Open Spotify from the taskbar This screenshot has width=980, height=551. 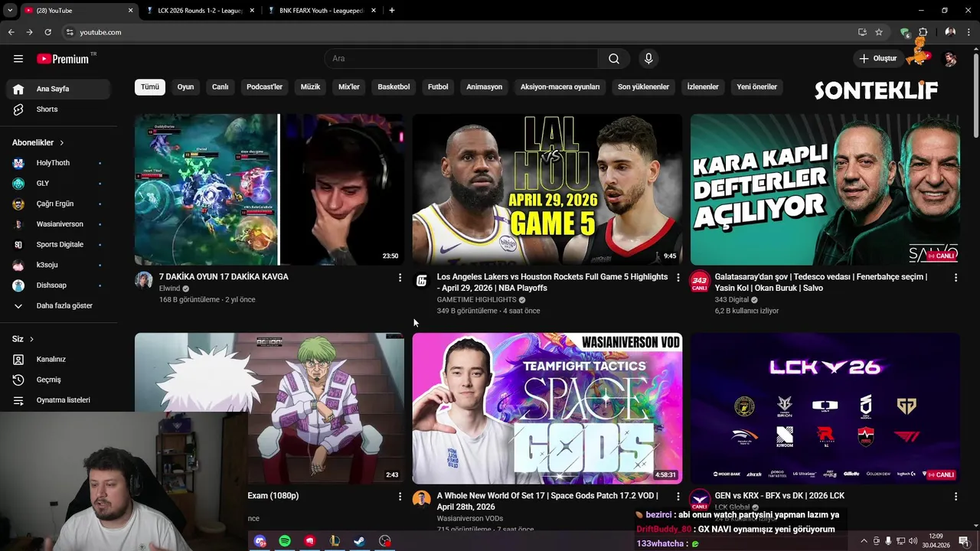285,541
